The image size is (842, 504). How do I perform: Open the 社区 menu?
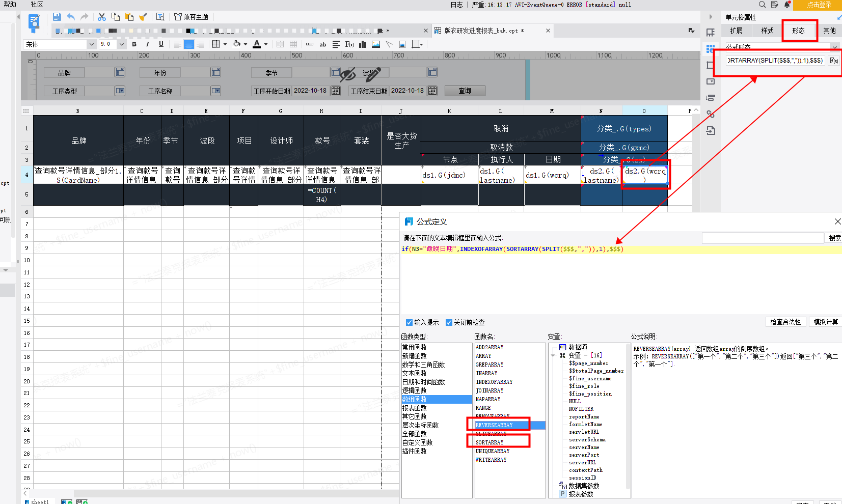pyautogui.click(x=37, y=4)
